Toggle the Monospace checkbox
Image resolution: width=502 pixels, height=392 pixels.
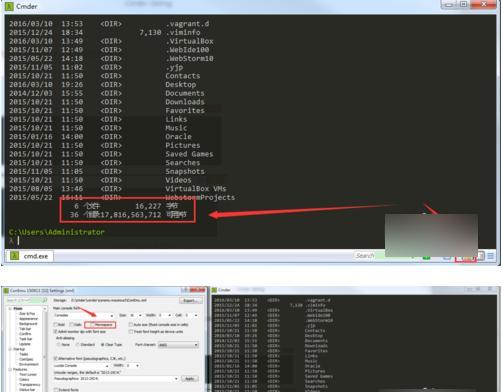coord(92,325)
